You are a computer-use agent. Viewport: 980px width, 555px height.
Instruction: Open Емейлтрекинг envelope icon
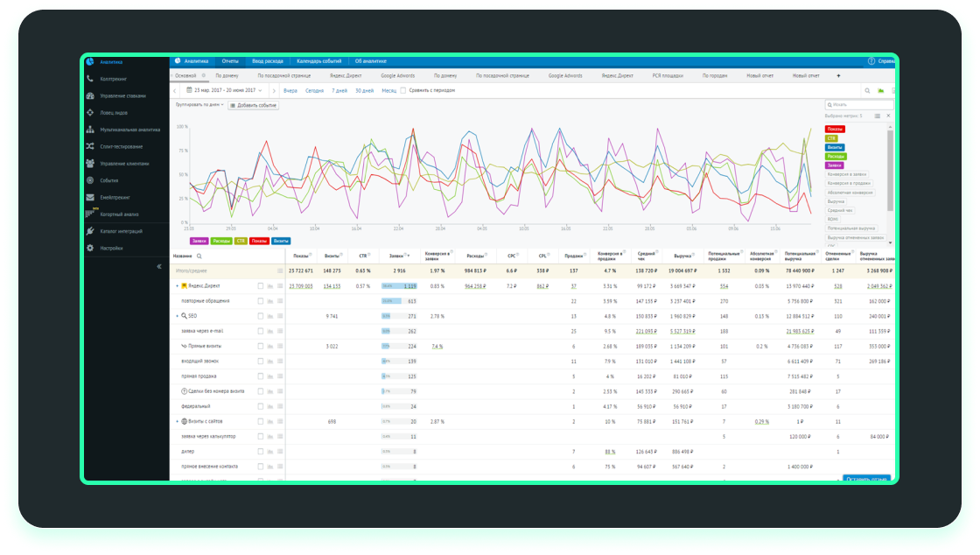[90, 197]
